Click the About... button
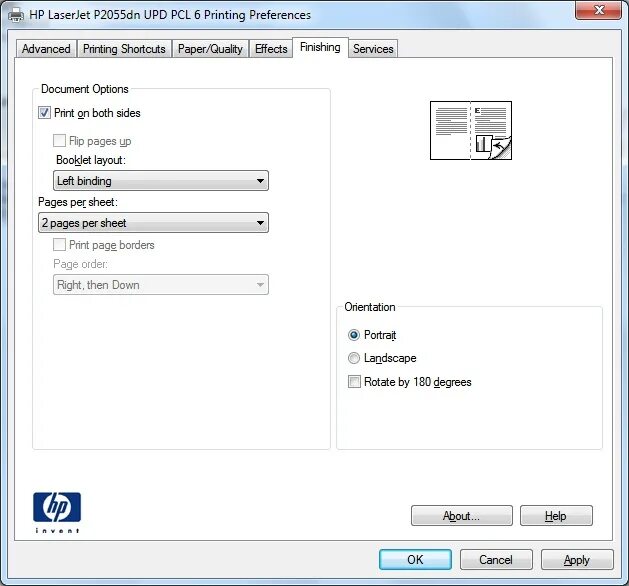Image resolution: width=629 pixels, height=586 pixels. coord(461,515)
